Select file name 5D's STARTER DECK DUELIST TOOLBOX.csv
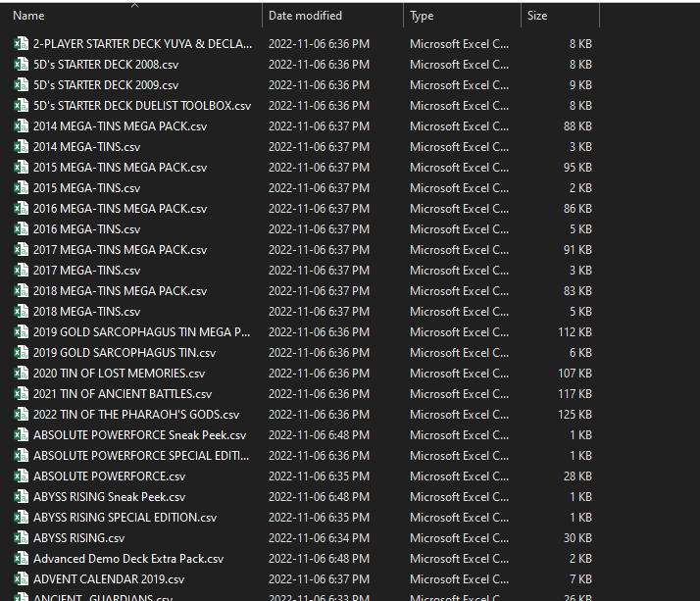Image resolution: width=700 pixels, height=601 pixels. click(142, 105)
